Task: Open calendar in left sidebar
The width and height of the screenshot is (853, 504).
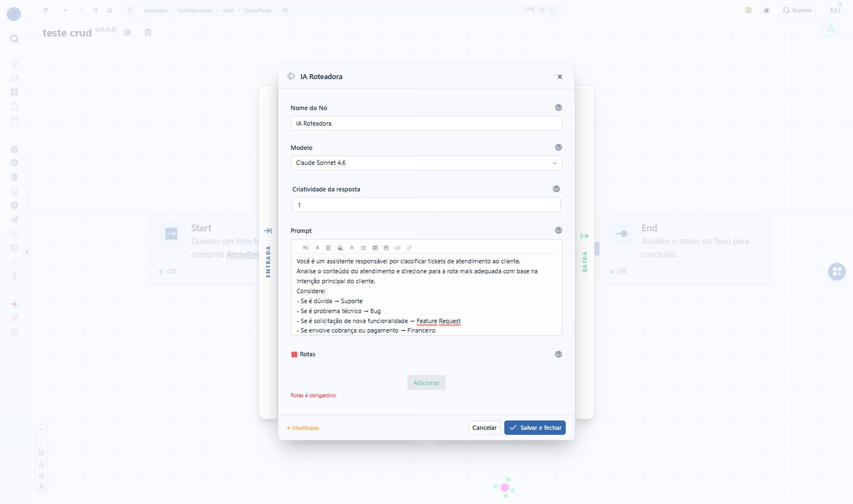Action: point(14,121)
